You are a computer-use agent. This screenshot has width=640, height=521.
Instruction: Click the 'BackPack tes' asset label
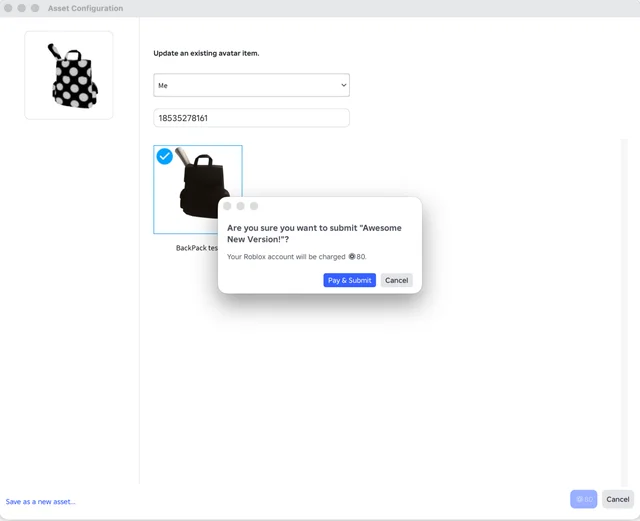[x=197, y=248]
